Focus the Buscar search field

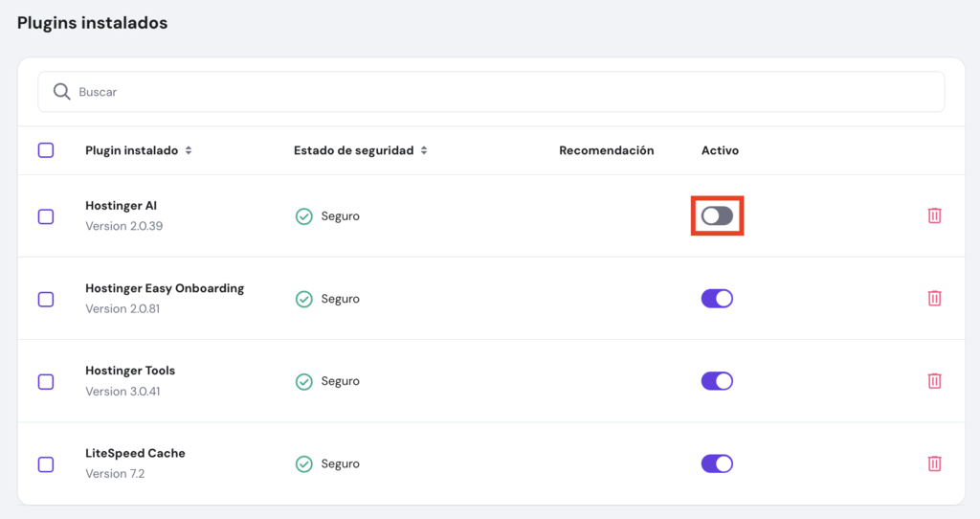(x=498, y=92)
